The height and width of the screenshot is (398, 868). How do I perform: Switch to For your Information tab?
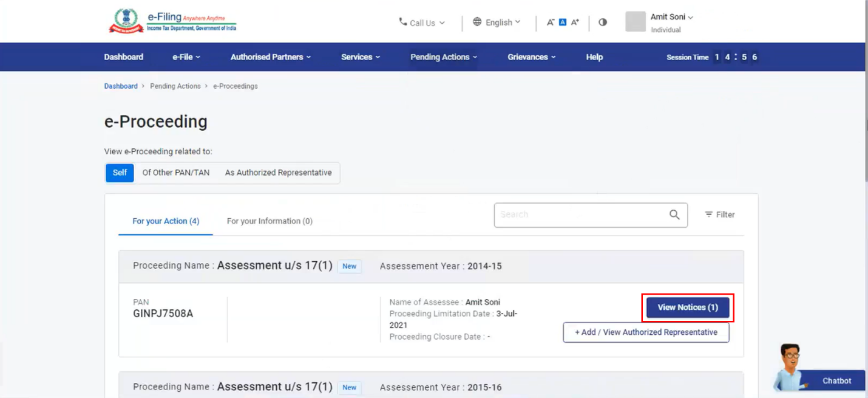tap(270, 221)
